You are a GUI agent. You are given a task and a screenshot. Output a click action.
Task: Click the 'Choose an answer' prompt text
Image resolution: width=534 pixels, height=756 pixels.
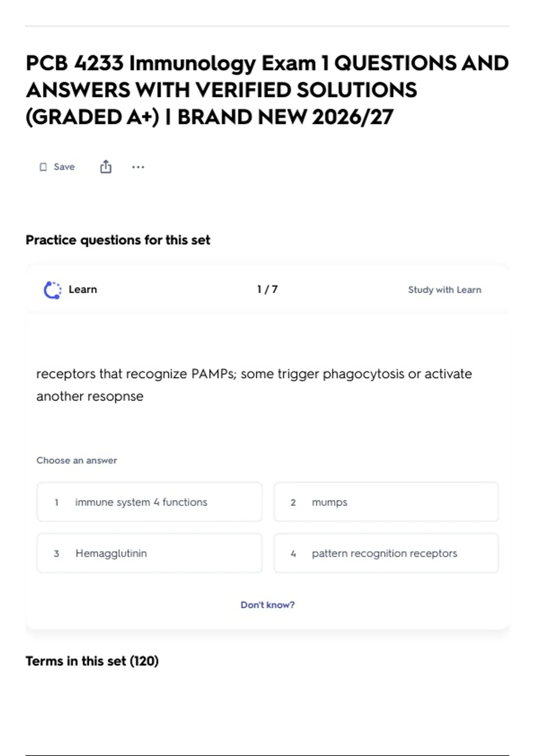click(x=77, y=460)
